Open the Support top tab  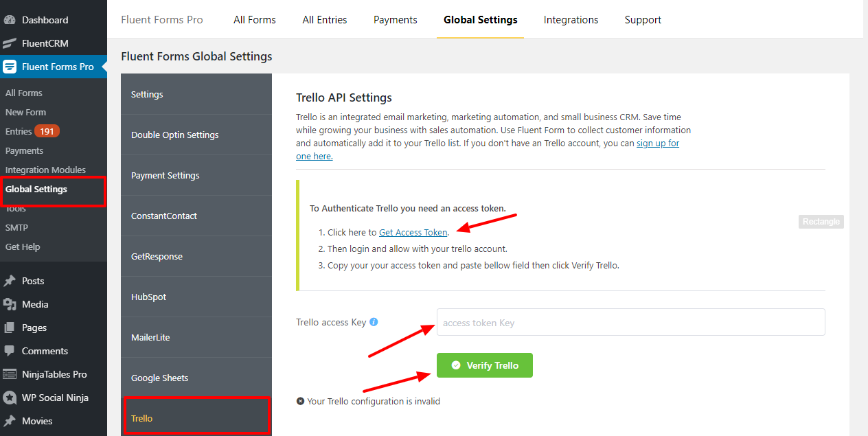coord(643,20)
